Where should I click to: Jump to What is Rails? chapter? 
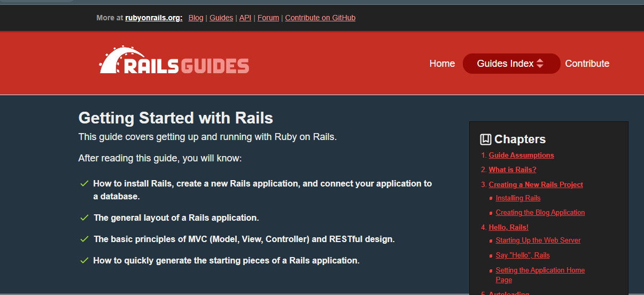(512, 170)
